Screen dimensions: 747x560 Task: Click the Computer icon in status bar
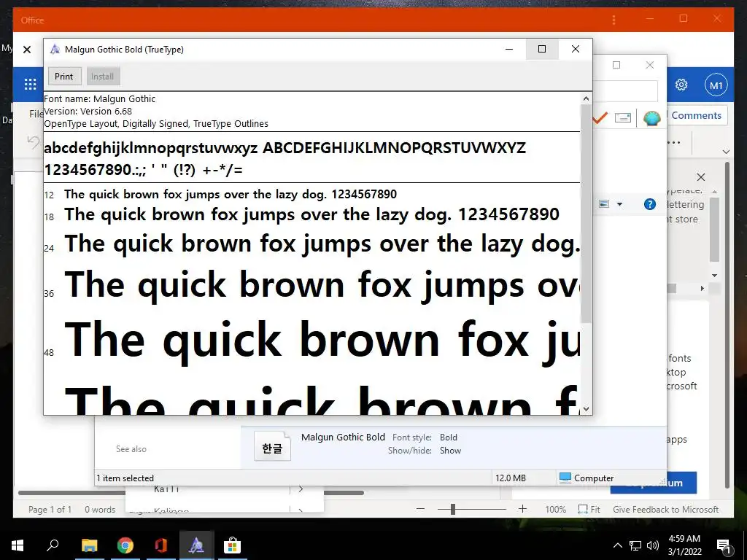tap(565, 478)
